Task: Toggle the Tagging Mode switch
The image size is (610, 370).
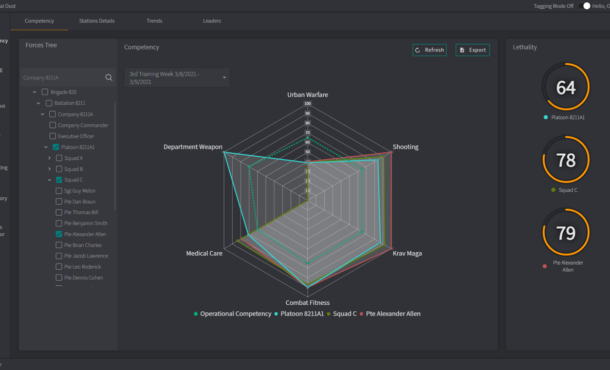Action: pyautogui.click(x=585, y=6)
